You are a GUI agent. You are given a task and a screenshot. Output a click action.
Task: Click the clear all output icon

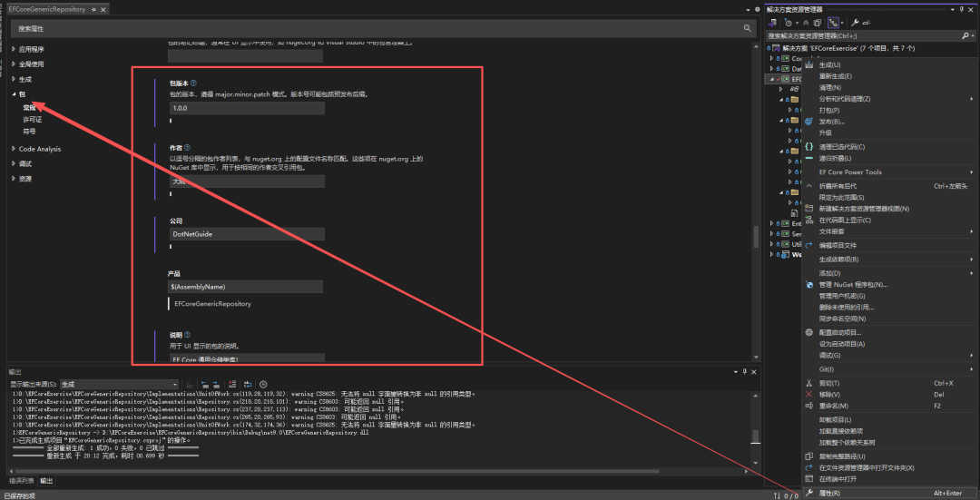pos(232,385)
